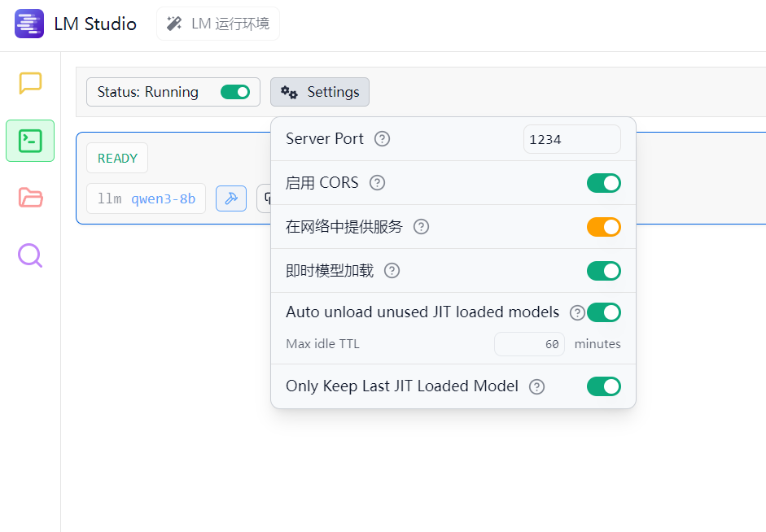The width and height of the screenshot is (766, 532).
Task: Open the Developer terminal sidebar icon
Action: pos(30,141)
